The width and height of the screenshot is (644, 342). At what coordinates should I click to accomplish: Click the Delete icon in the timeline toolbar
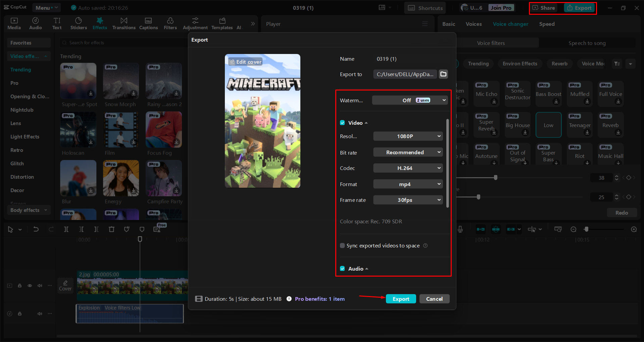[x=111, y=229]
